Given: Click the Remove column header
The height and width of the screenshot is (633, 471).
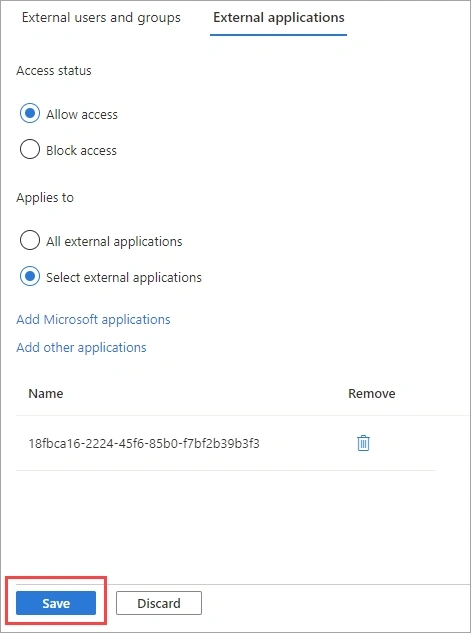Looking at the screenshot, I should pyautogui.click(x=372, y=394).
